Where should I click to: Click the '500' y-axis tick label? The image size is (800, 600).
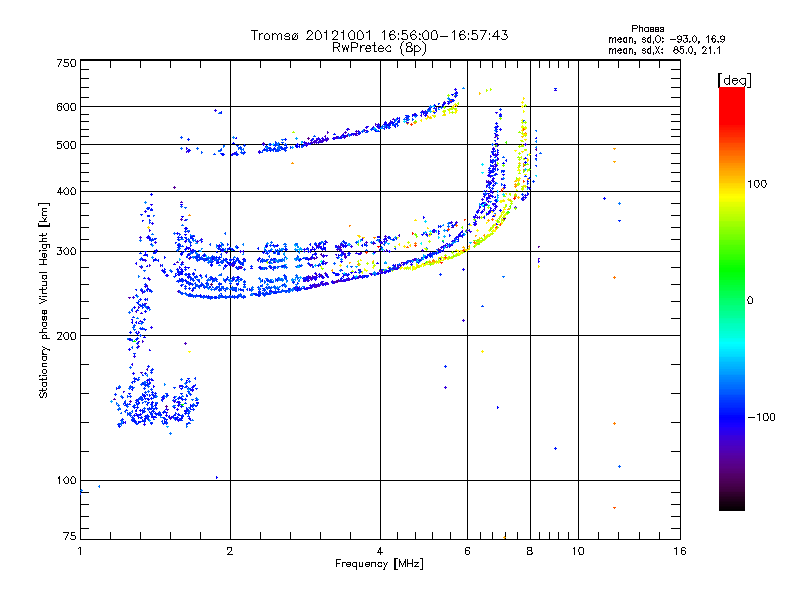pyautogui.click(x=66, y=145)
